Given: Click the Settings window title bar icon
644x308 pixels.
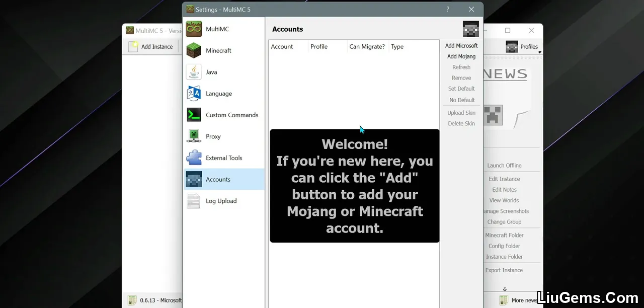Looking at the screenshot, I should [190, 9].
